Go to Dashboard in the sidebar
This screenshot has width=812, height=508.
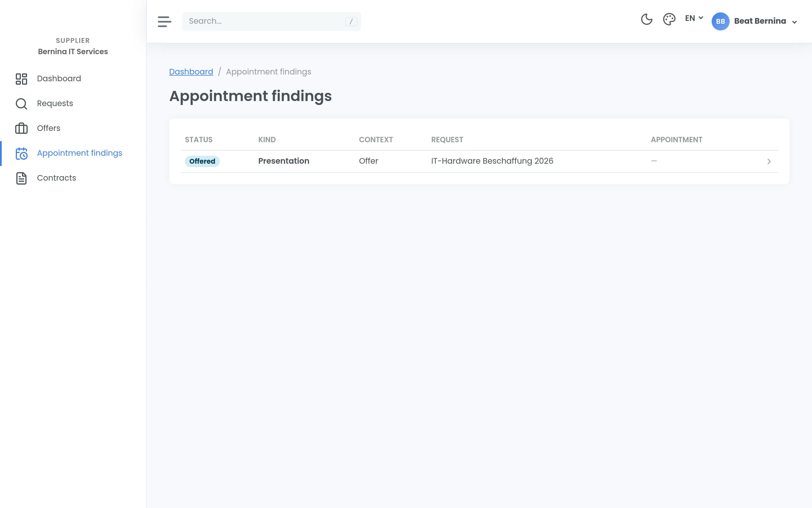(x=59, y=79)
